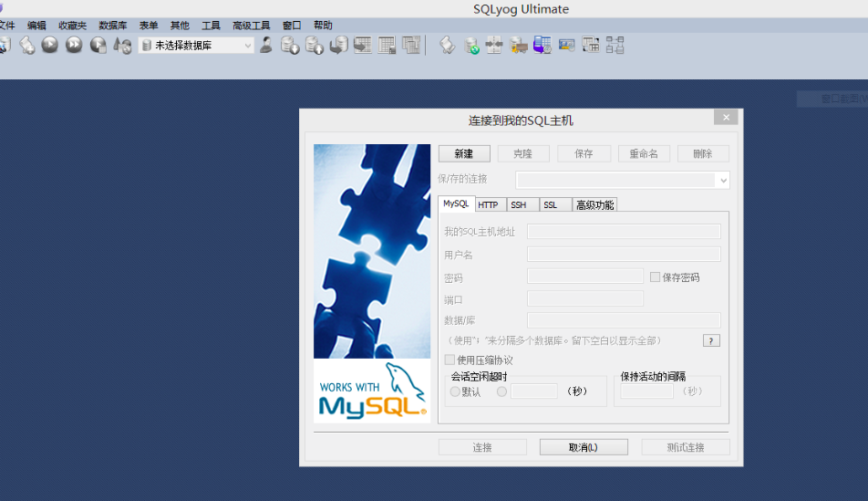Image resolution: width=868 pixels, height=501 pixels.
Task: Open the 编辑 menu
Action: 36,25
